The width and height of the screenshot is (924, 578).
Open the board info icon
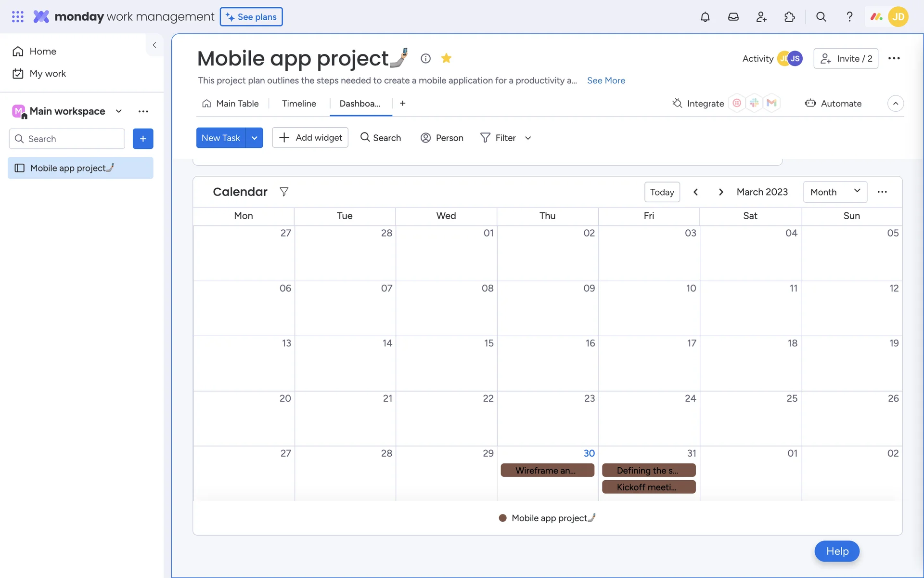pos(425,58)
